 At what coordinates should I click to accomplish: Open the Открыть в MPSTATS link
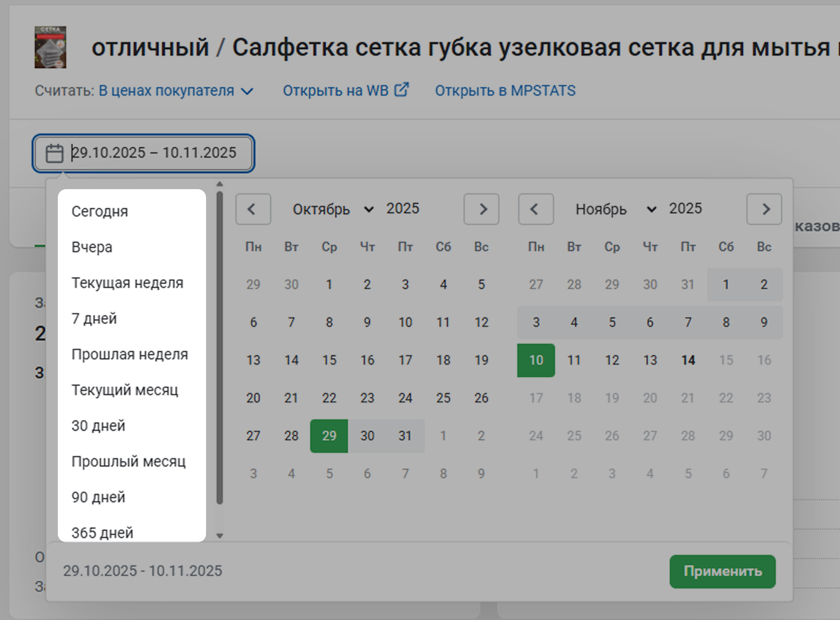coord(505,91)
